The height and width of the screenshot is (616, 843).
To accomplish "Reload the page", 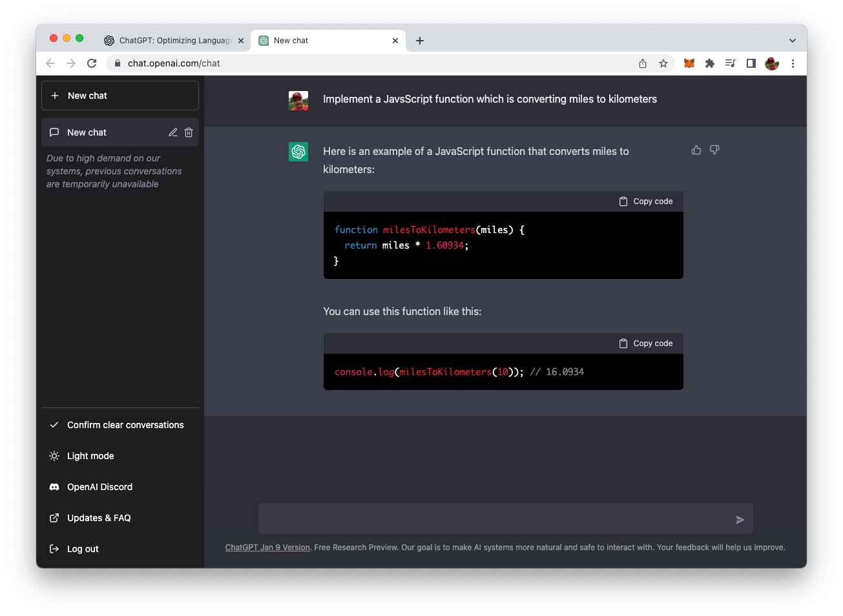I will pos(92,63).
